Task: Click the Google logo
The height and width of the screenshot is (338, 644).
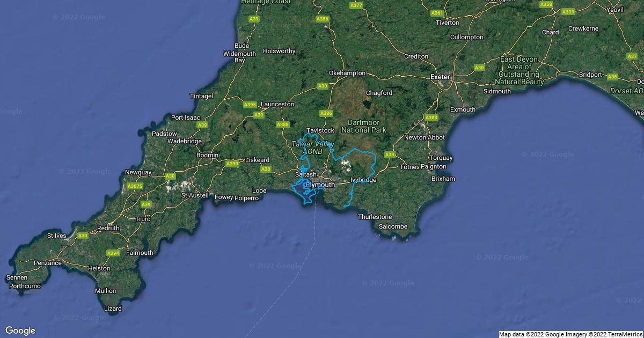Action: (20, 330)
